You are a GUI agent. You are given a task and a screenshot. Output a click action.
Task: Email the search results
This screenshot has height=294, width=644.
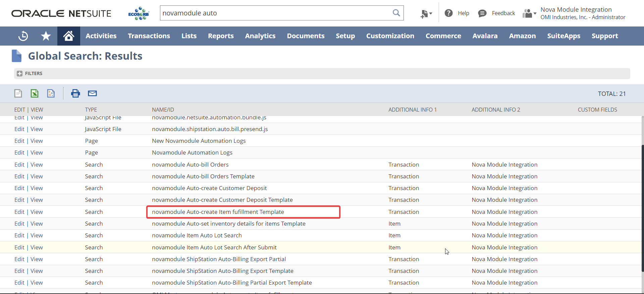click(93, 93)
